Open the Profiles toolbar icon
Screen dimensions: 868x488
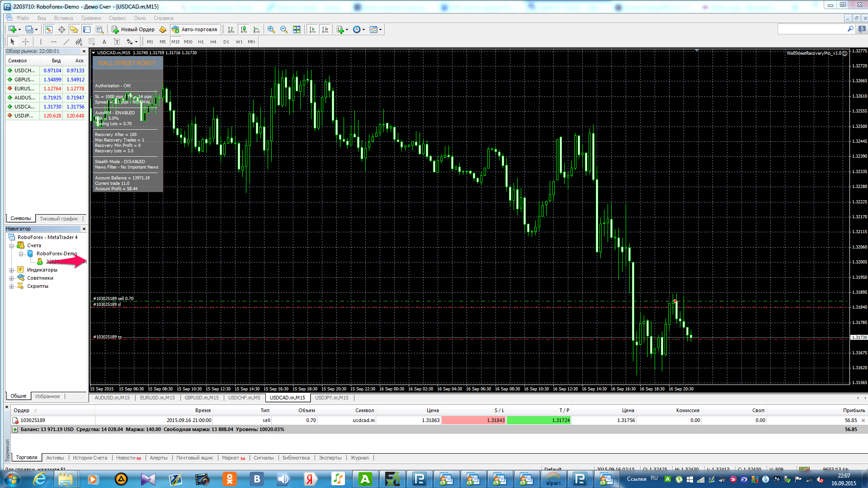coord(29,29)
